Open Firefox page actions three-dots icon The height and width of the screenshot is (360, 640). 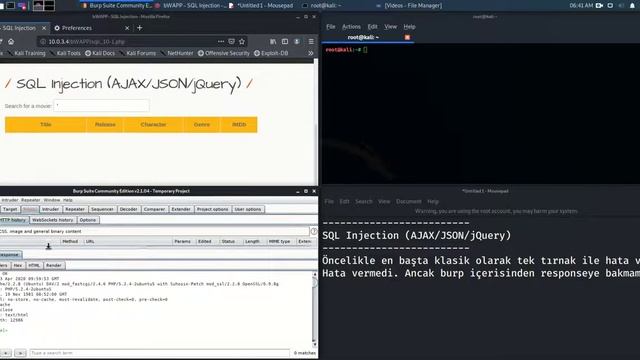point(221,41)
